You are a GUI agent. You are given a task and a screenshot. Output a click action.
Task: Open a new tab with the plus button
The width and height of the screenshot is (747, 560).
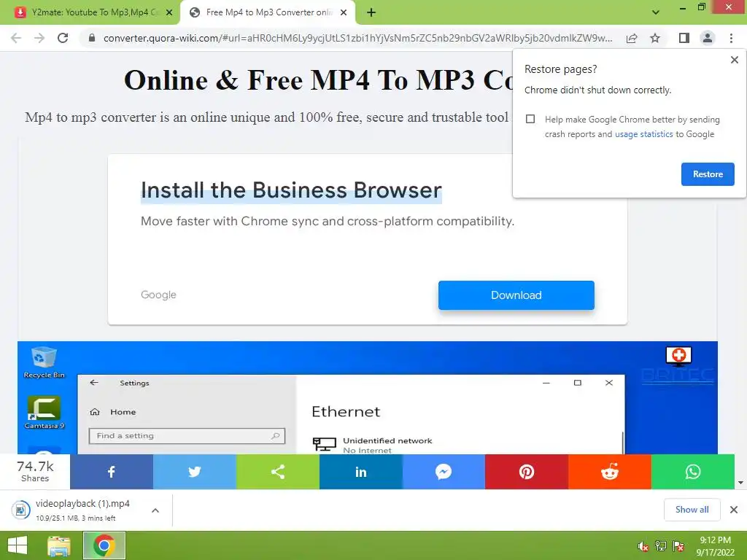pyautogui.click(x=371, y=13)
